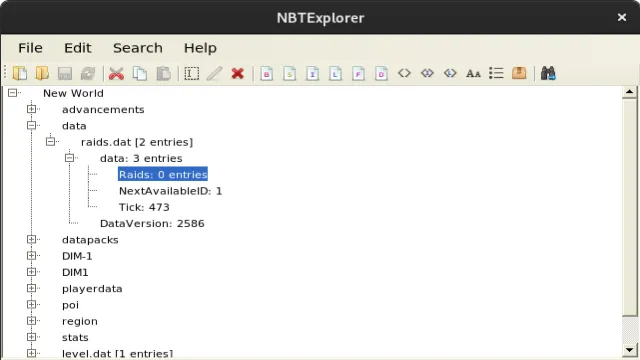The image size is (640, 360).
Task: Click the Rename tag icon
Action: tap(191, 73)
